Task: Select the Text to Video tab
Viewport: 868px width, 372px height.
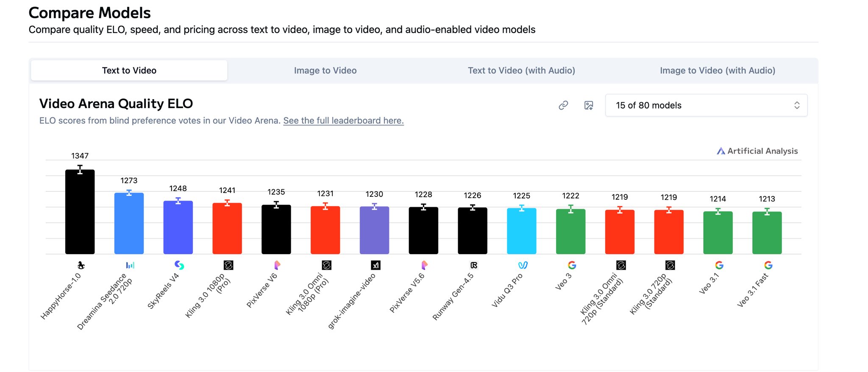Action: click(x=129, y=70)
